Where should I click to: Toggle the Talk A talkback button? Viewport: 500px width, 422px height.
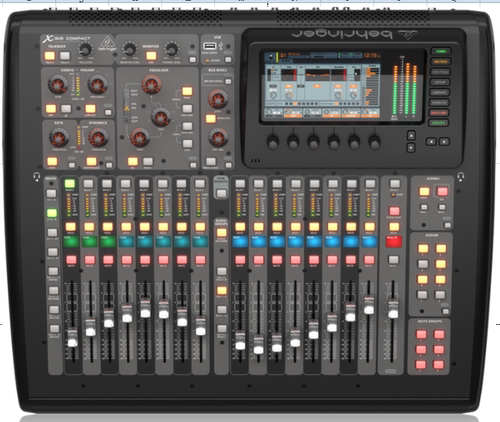click(x=50, y=55)
